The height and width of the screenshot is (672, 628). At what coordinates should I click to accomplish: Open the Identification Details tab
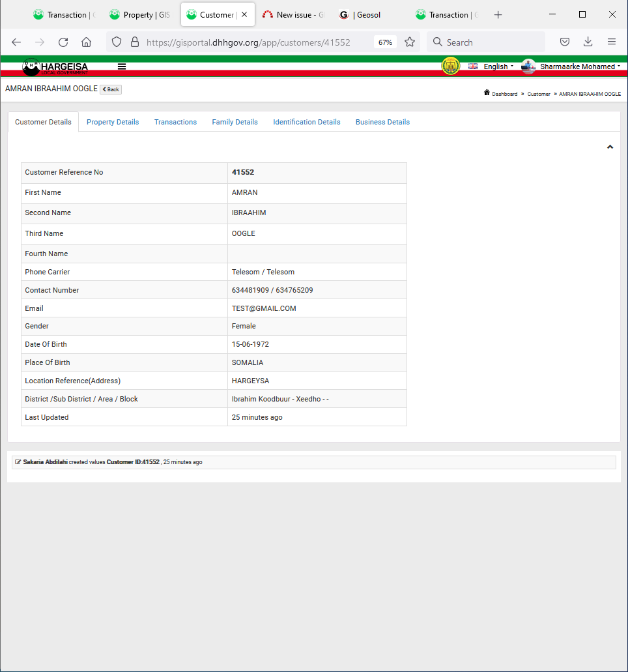pos(307,122)
